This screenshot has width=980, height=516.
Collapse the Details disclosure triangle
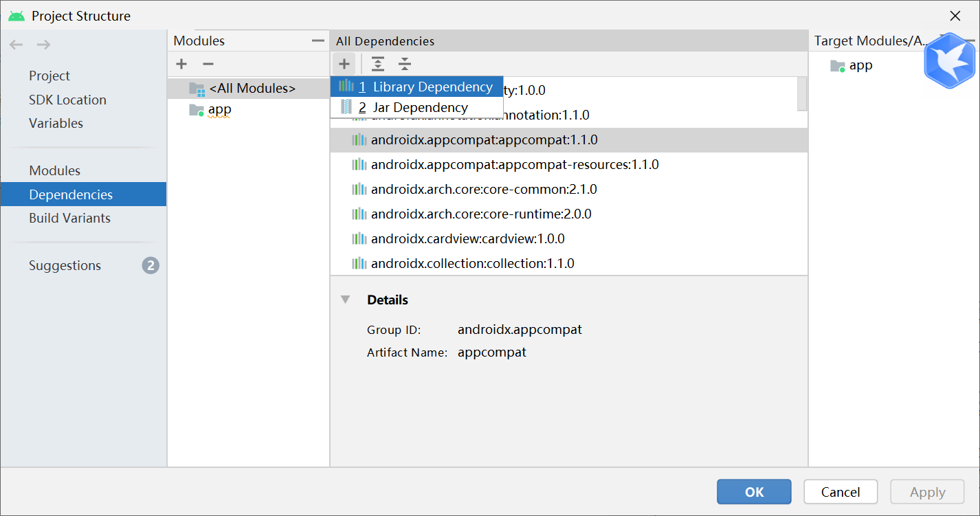(x=346, y=300)
